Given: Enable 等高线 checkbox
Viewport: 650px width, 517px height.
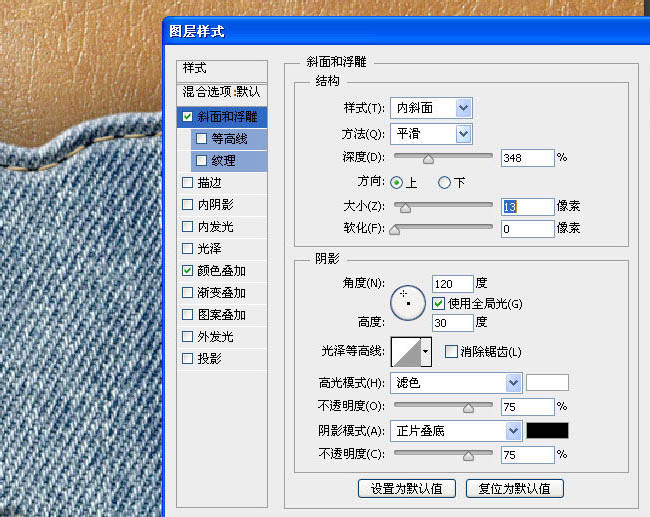Looking at the screenshot, I should coord(201,138).
